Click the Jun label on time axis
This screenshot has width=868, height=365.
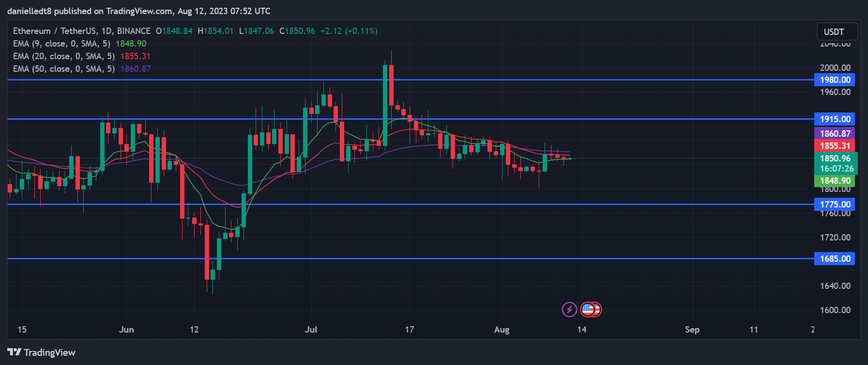126,330
